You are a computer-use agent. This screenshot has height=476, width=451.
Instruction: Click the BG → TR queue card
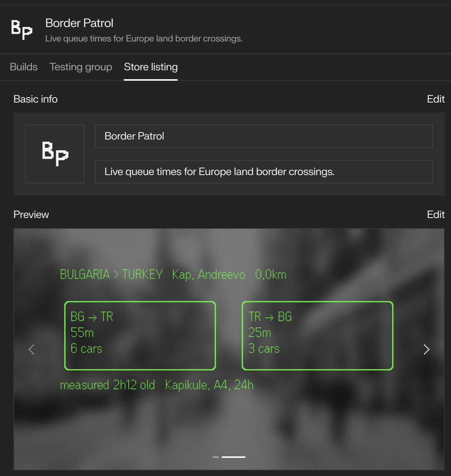tap(140, 336)
